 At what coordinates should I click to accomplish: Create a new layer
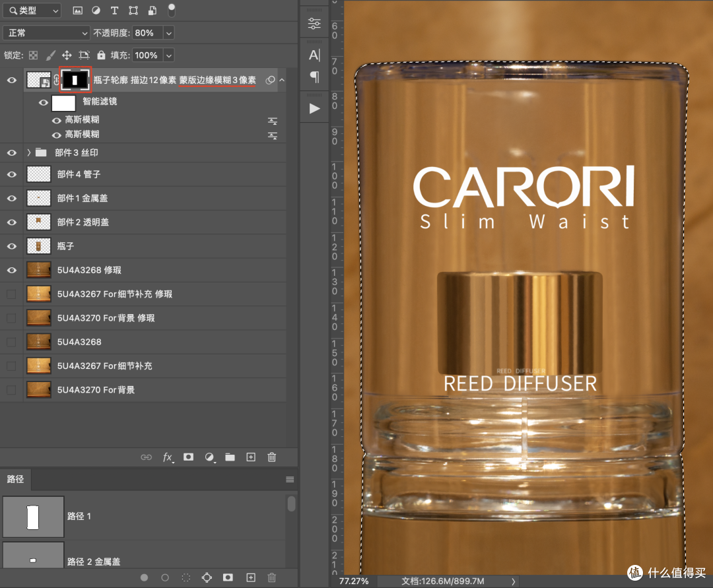pyautogui.click(x=251, y=457)
